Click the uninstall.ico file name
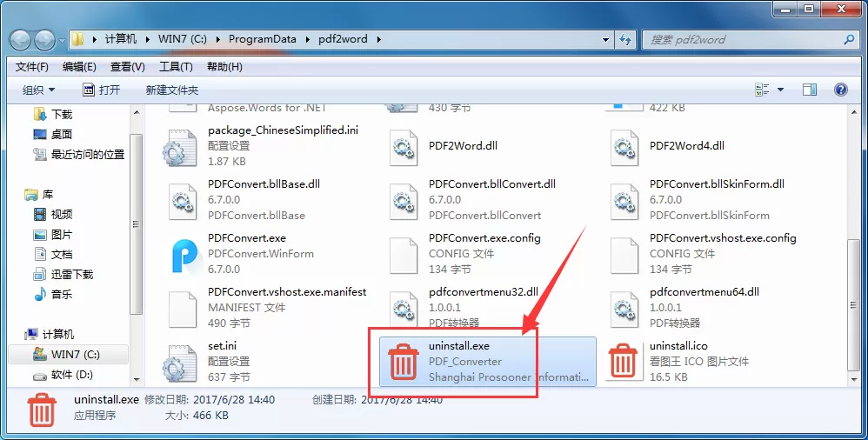This screenshot has width=868, height=440. [x=678, y=346]
